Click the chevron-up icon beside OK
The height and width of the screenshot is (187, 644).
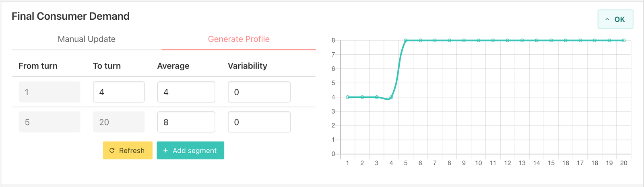click(607, 19)
